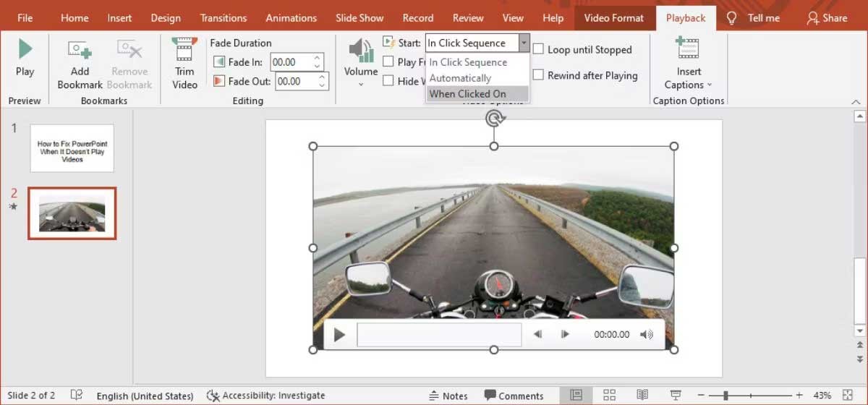868x405 pixels.
Task: Open the Transitions ribbon tab
Action: coord(224,18)
